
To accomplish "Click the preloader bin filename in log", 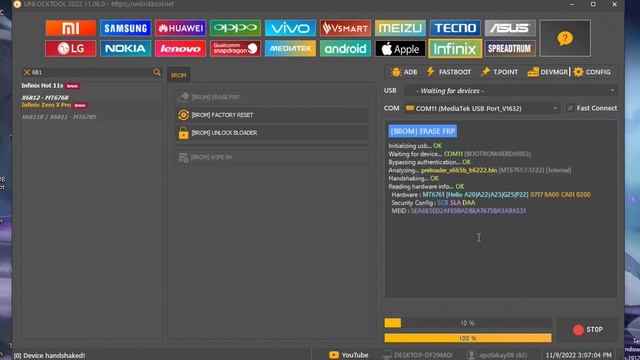I will [x=459, y=170].
